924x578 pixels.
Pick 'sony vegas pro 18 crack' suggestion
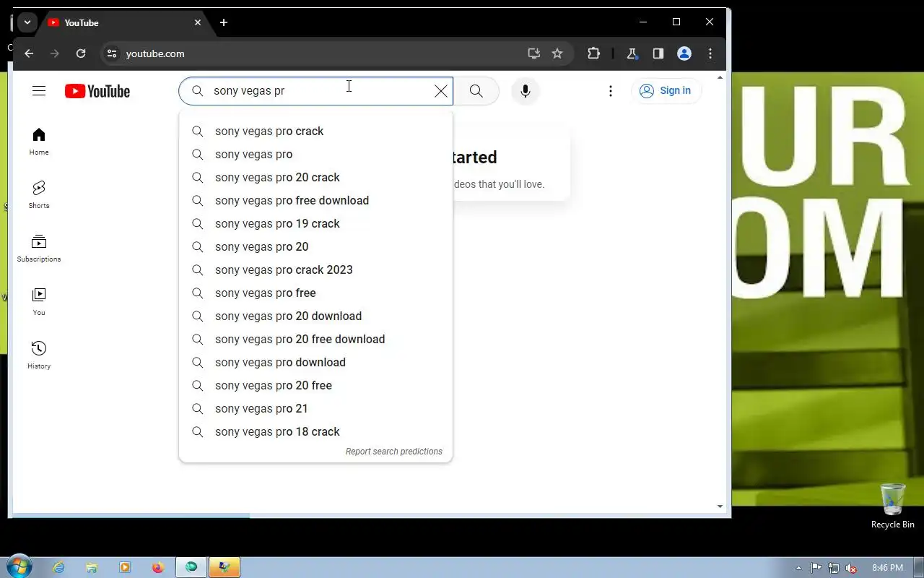click(315, 431)
